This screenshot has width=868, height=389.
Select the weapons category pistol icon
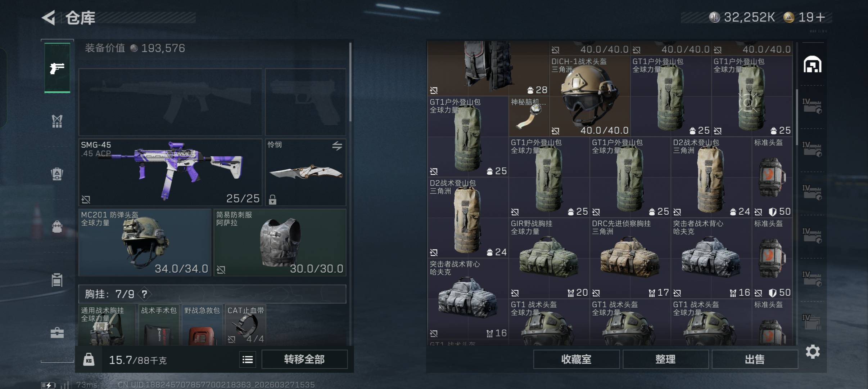pyautogui.click(x=57, y=68)
